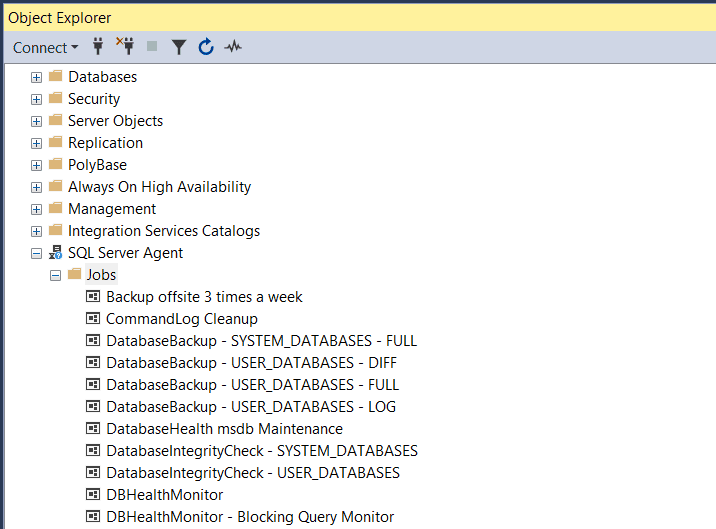Click the Jobs folder icon
716x529 pixels.
point(74,273)
